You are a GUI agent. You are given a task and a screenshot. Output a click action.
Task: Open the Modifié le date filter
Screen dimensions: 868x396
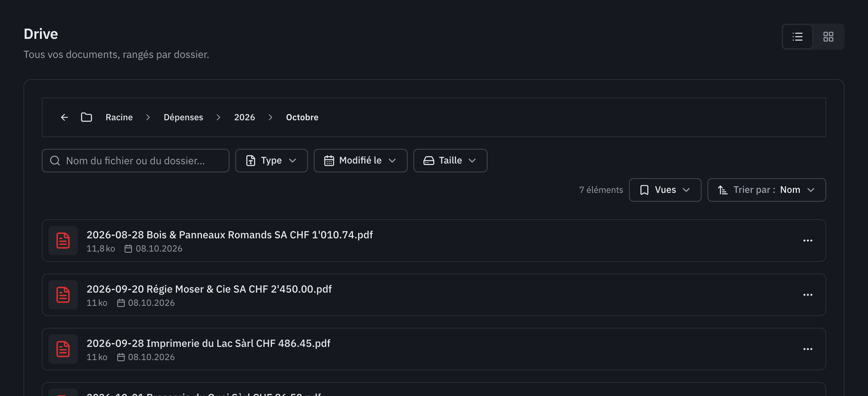point(361,161)
